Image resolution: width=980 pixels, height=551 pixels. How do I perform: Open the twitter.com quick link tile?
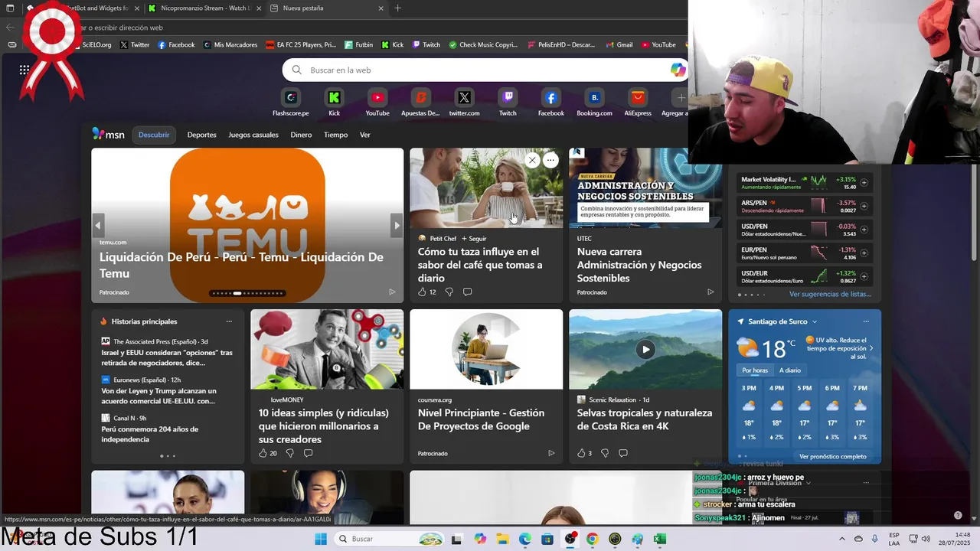coord(464,103)
